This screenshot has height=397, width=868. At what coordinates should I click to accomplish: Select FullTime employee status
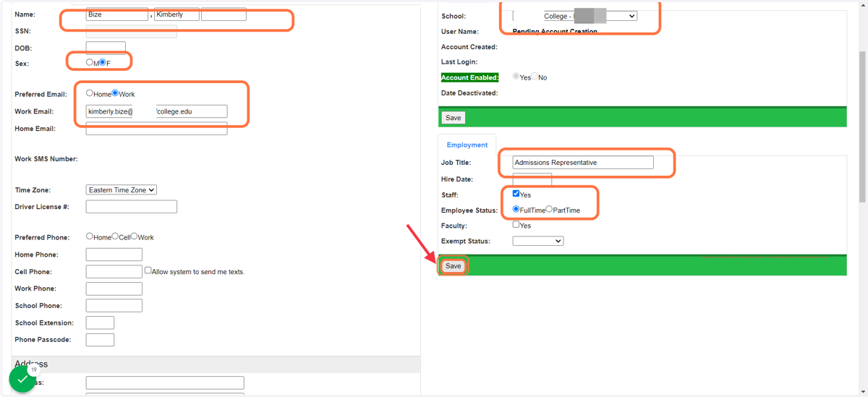coord(516,209)
